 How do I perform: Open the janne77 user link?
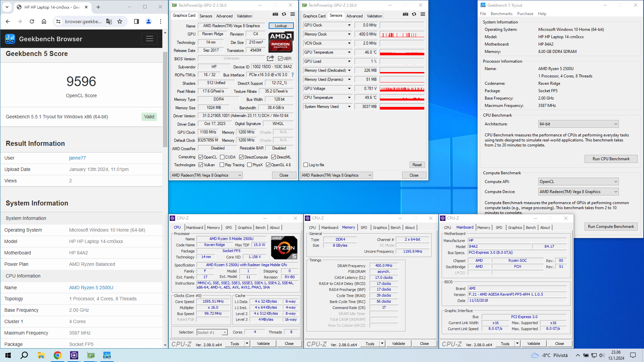coord(77,158)
